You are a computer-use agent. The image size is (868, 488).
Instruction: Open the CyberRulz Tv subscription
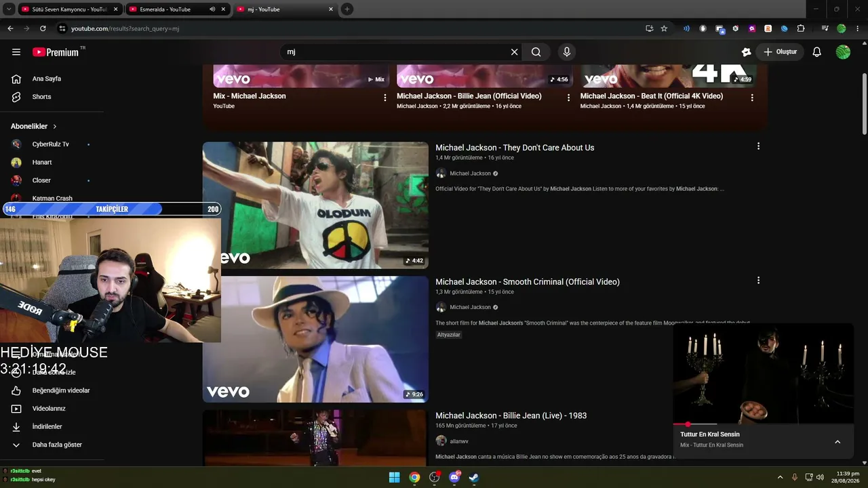pyautogui.click(x=52, y=144)
